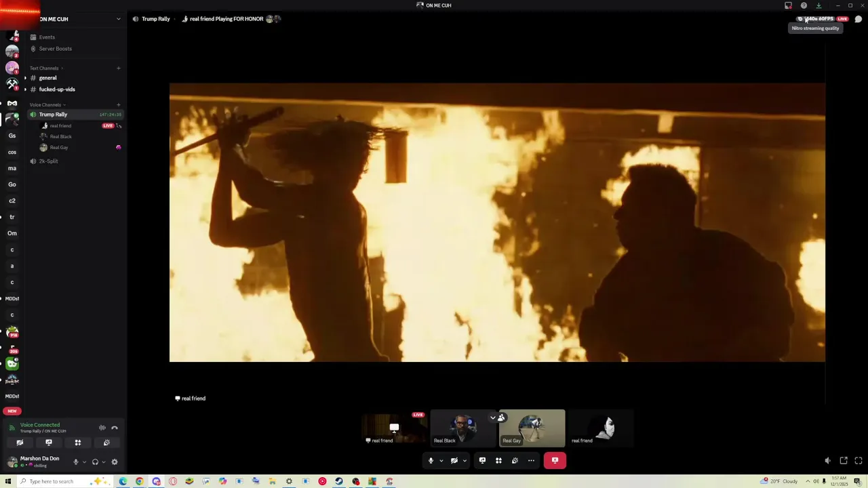Open Google Chrome from the taskbar

pyautogui.click(x=140, y=482)
